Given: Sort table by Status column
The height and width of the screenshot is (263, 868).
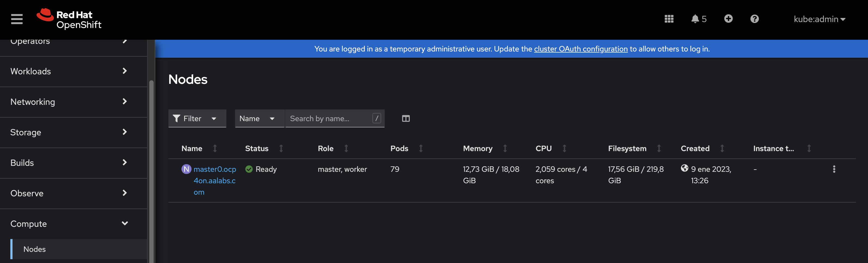Looking at the screenshot, I should pyautogui.click(x=264, y=148).
